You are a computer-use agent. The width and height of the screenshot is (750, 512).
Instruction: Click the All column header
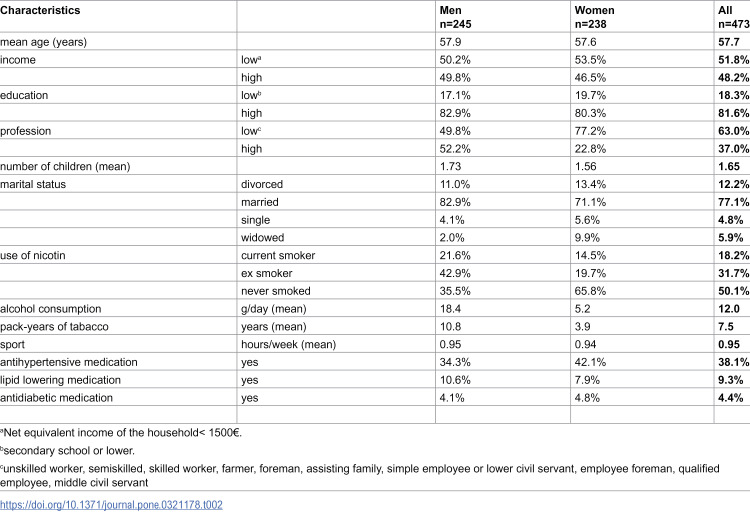(x=734, y=17)
